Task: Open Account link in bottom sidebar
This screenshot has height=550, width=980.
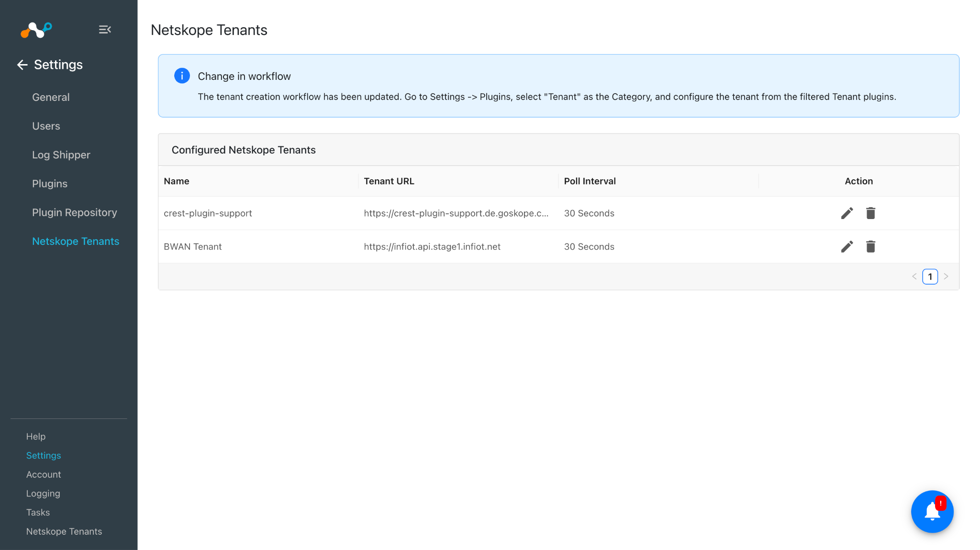Action: point(44,474)
